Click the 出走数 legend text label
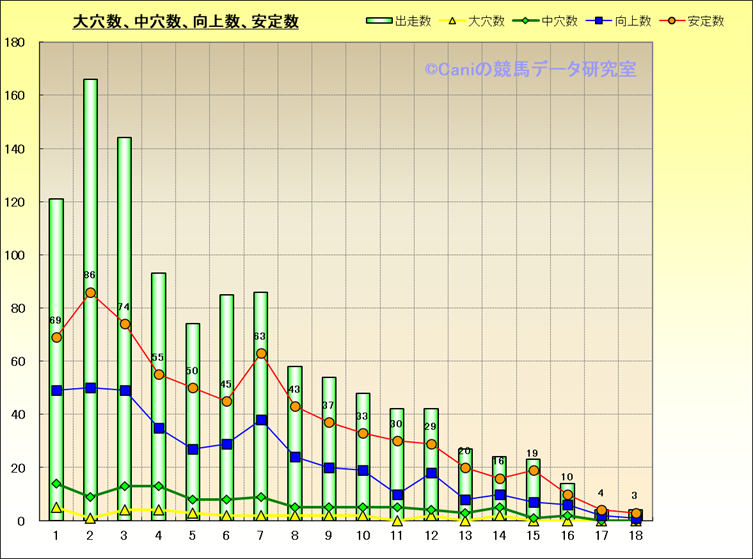This screenshot has width=753, height=559. coord(413,21)
